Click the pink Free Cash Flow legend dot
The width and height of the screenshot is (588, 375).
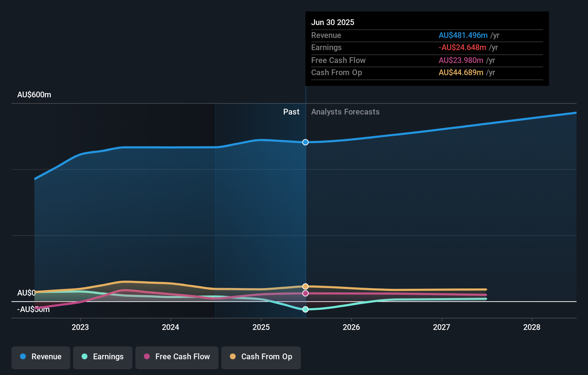(x=147, y=357)
